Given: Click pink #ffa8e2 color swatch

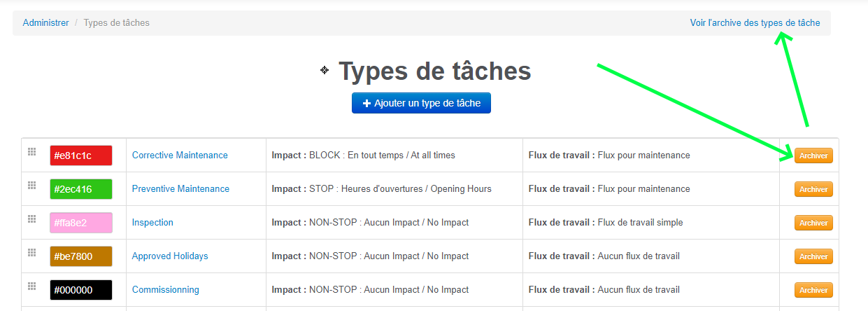Looking at the screenshot, I should click(x=80, y=223).
